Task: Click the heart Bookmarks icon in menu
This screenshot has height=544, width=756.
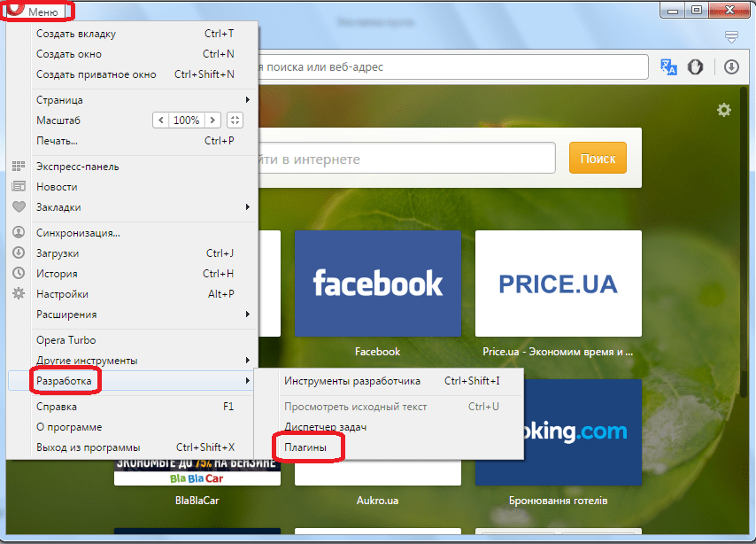Action: (19, 207)
